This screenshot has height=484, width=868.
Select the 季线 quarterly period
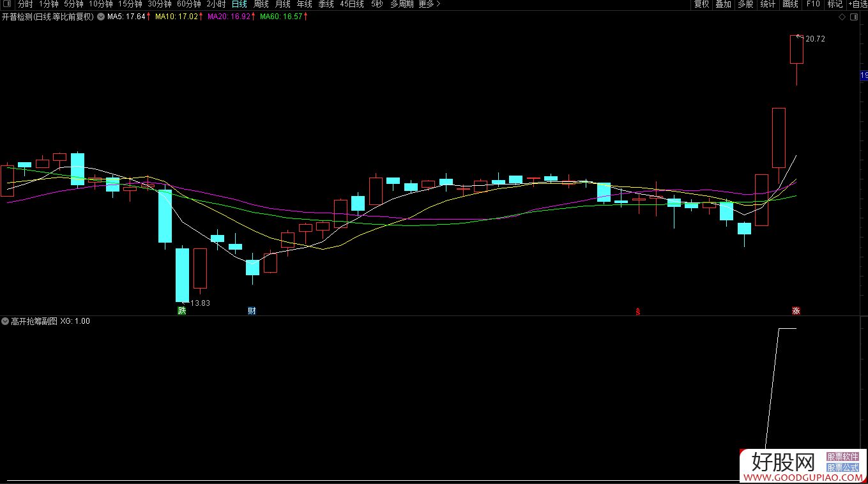[x=326, y=4]
